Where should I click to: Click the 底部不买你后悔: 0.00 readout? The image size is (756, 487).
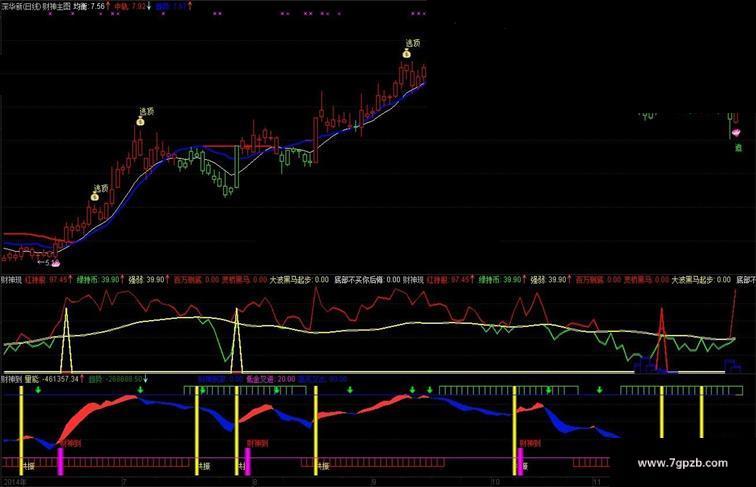367,280
